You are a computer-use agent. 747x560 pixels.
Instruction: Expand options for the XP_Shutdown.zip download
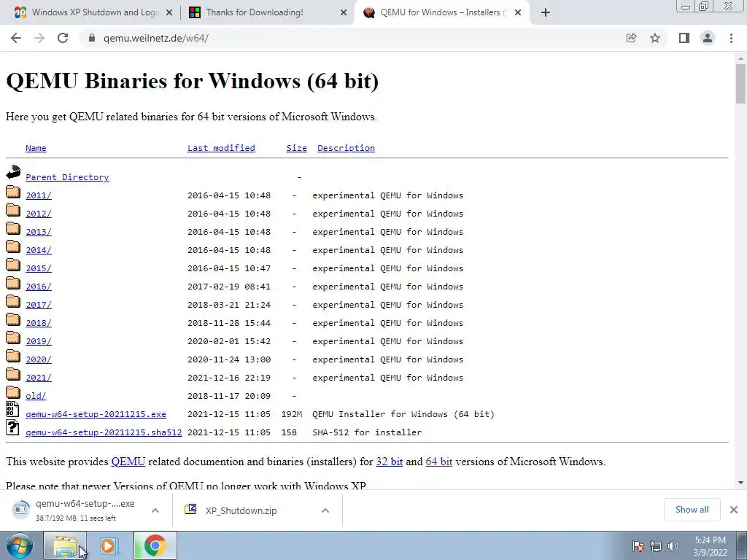coord(325,510)
